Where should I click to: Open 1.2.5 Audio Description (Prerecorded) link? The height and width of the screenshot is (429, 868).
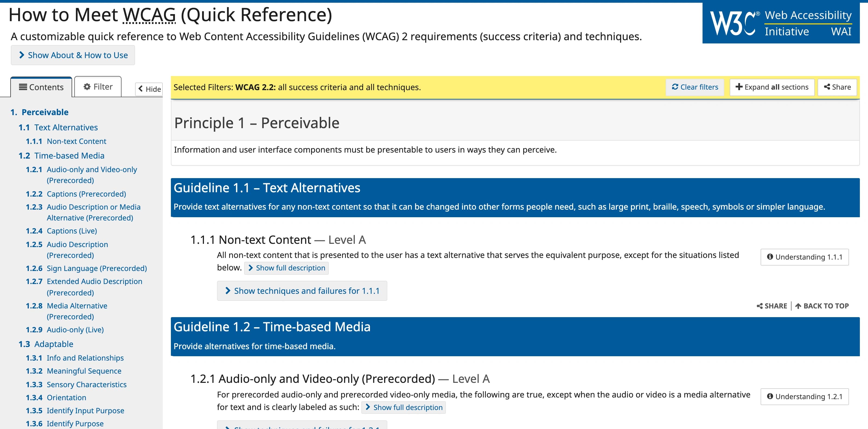(x=67, y=250)
